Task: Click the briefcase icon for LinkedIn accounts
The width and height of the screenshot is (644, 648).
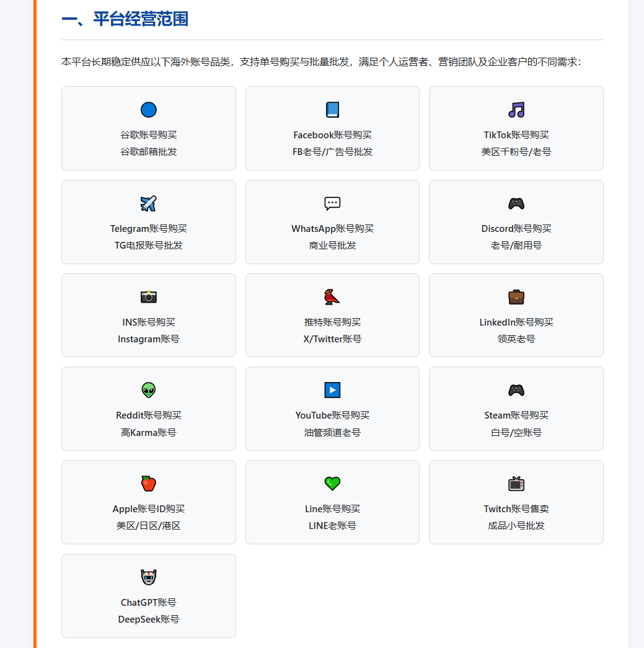Action: [x=516, y=297]
